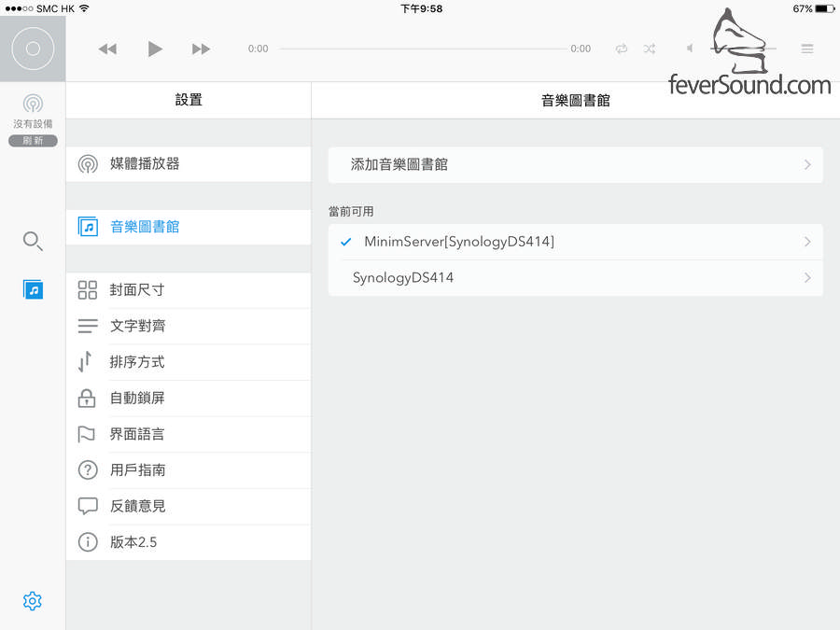The image size is (840, 630).
Task: Tap the 添加音樂圖書館 button
Action: 575,164
